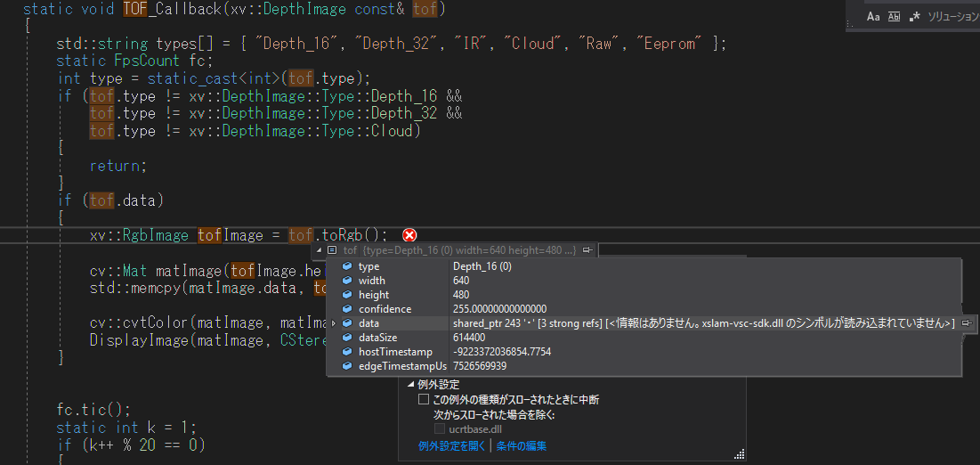Pin the tof DataTip to source
The height and width of the screenshot is (465, 980).
point(587,250)
